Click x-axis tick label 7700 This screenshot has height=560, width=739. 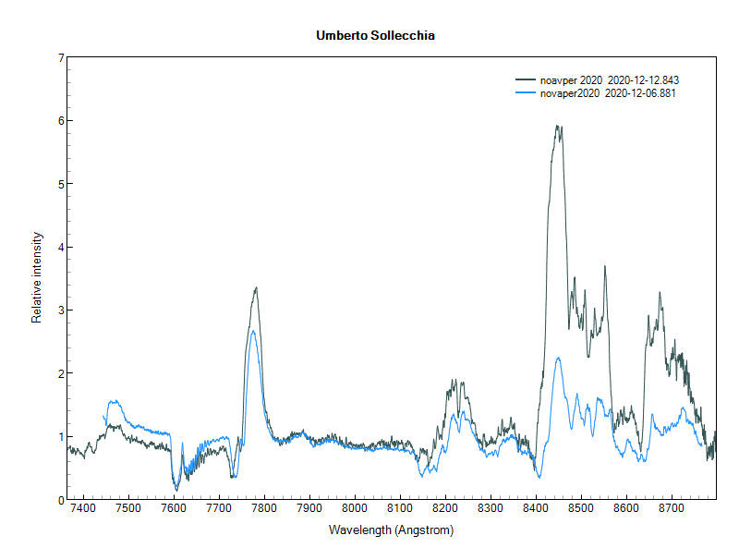[x=219, y=508]
